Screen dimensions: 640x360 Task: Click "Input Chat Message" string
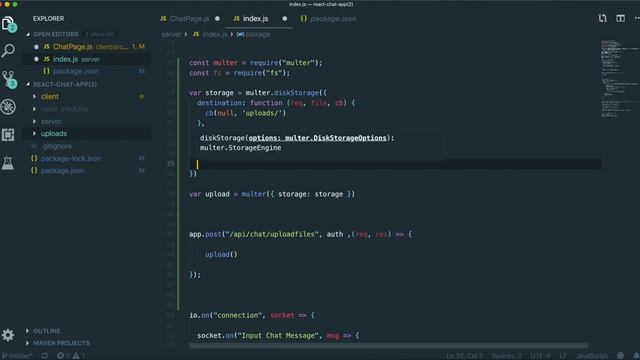click(278, 336)
